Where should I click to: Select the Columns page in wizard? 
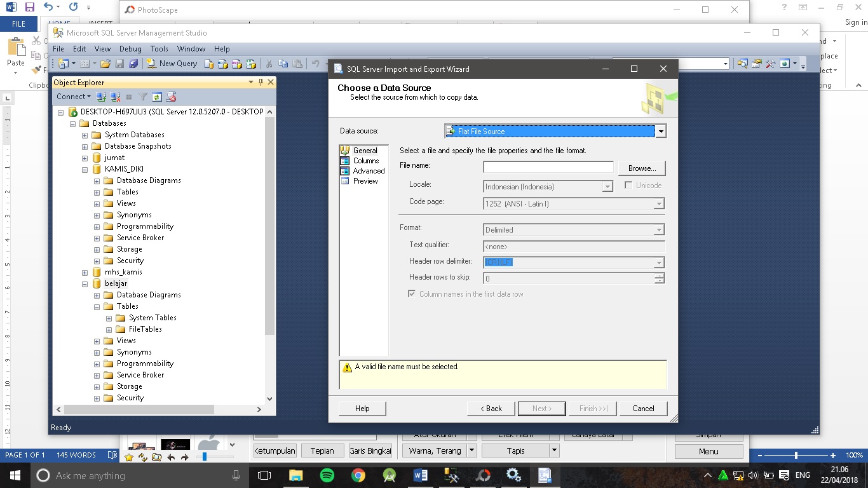coord(365,161)
